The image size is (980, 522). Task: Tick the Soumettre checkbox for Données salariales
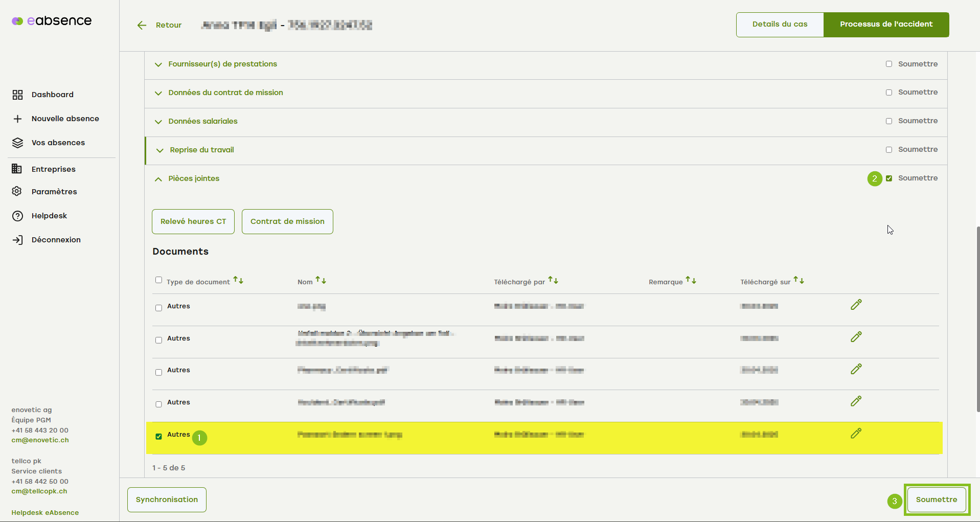(x=889, y=121)
